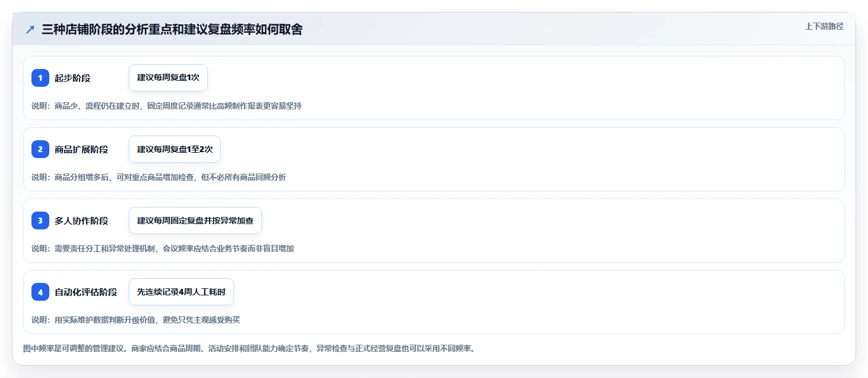The image size is (868, 378).
Task: Click the 自动化评估阶段 stage label
Action: [86, 292]
